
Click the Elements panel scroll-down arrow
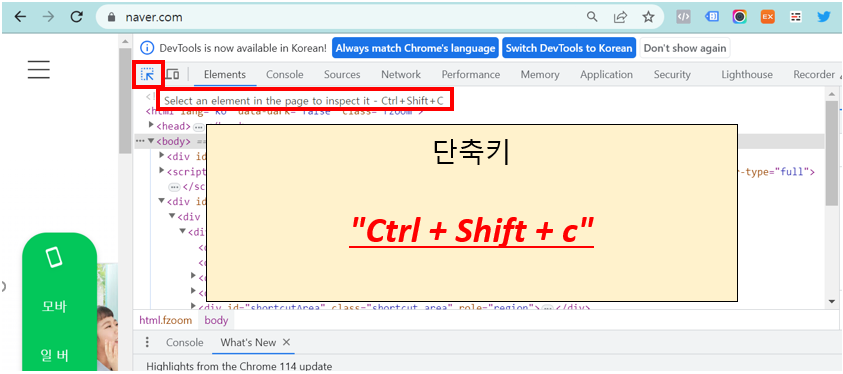[x=832, y=301]
